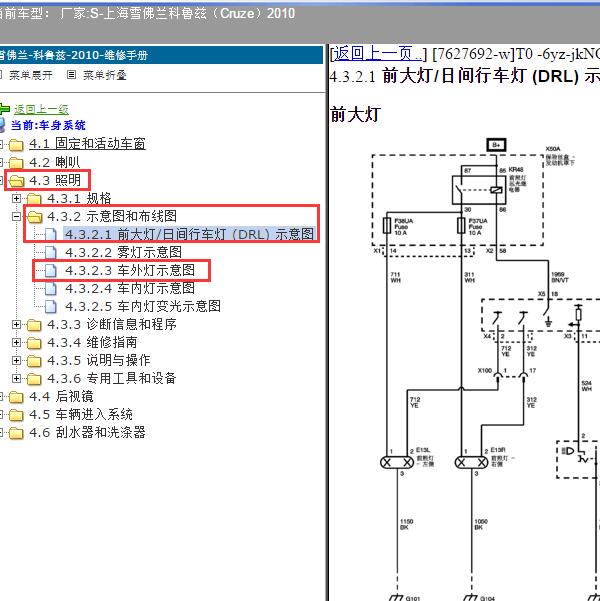Click 菜单折叠 text to collapse menus
This screenshot has height=601, width=600.
105,75
